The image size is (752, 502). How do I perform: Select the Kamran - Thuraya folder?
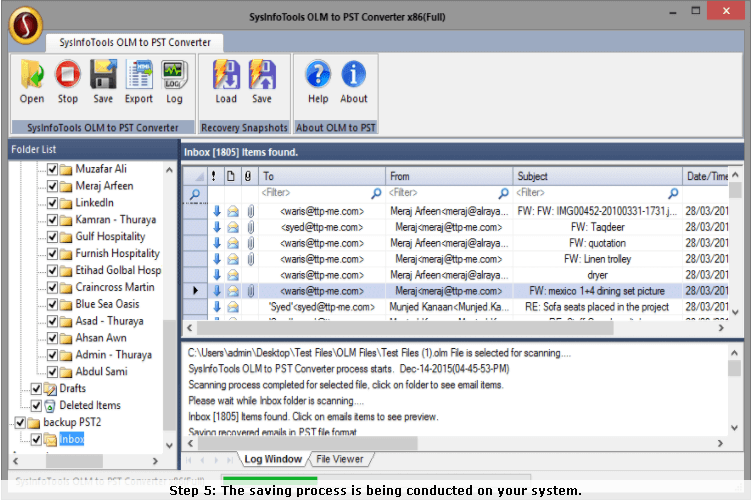click(x=116, y=220)
